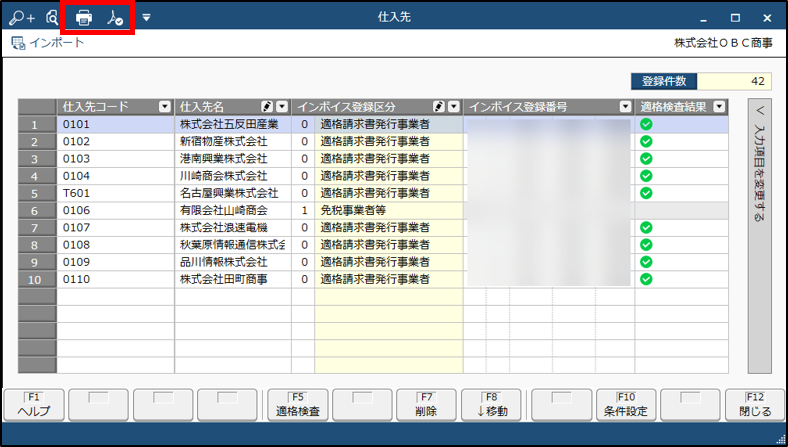Screen dimensions: 788x447
Task: Click the 仕入先コード cell 0101
Action: click(116, 124)
